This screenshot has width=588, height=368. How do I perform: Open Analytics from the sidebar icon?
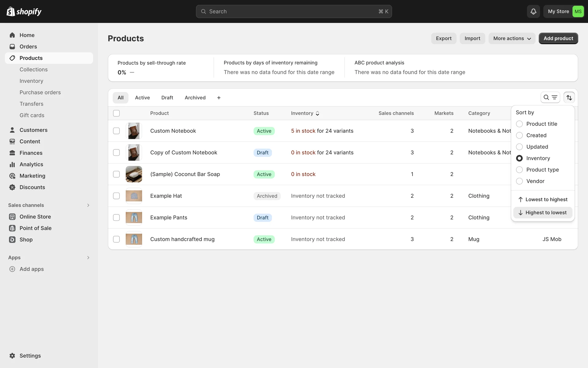[12, 164]
